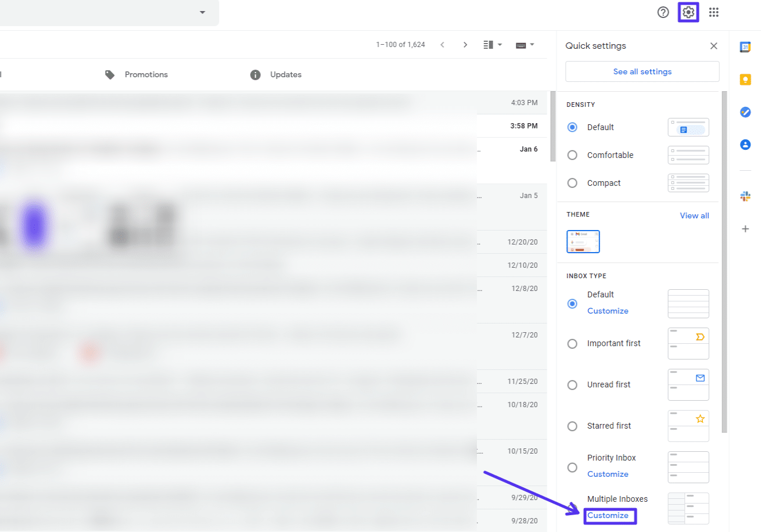Open the Help icon

point(663,12)
